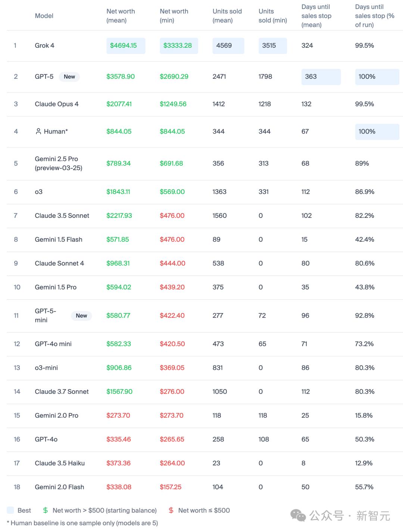This screenshot has width=403, height=532.
Task: Click Days until sales stop (mean) header
Action: [x=316, y=16]
